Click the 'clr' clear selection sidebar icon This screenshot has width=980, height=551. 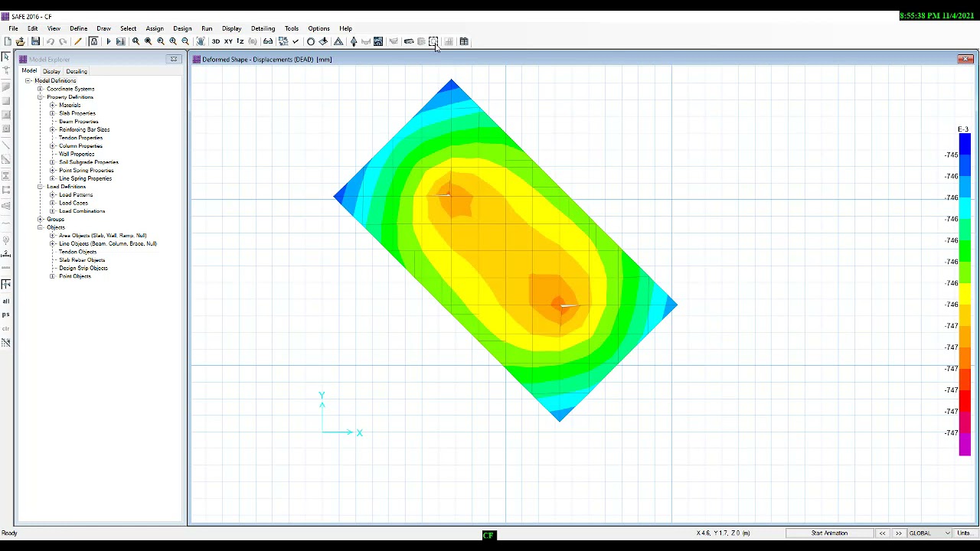pyautogui.click(x=5, y=328)
